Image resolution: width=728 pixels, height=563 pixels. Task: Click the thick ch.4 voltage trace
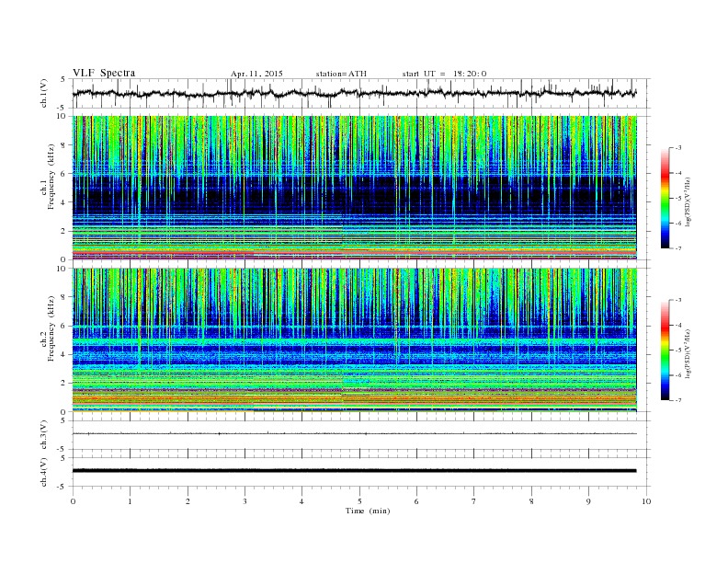click(x=354, y=471)
